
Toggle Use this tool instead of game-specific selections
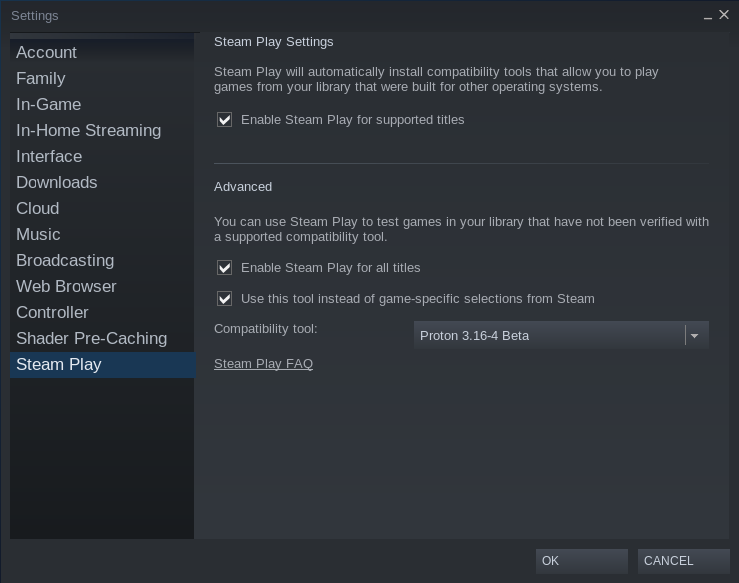(x=225, y=299)
